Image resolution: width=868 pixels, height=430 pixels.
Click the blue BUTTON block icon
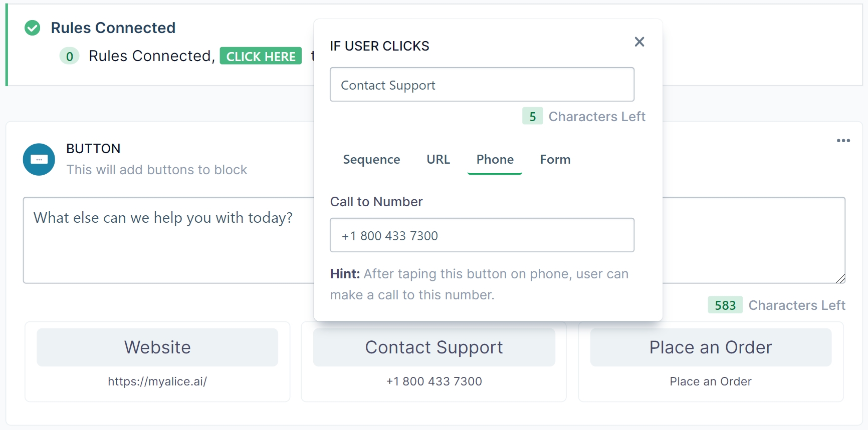click(39, 160)
